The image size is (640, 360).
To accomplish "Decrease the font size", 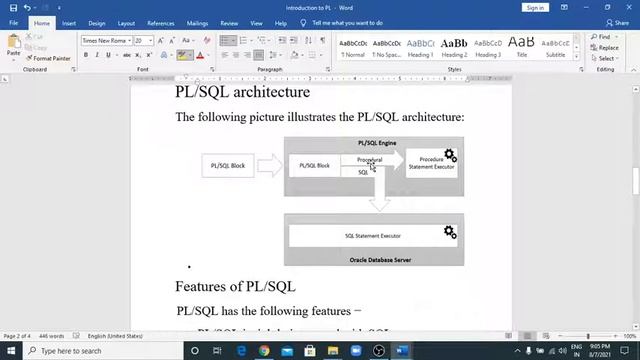I will pos(172,40).
